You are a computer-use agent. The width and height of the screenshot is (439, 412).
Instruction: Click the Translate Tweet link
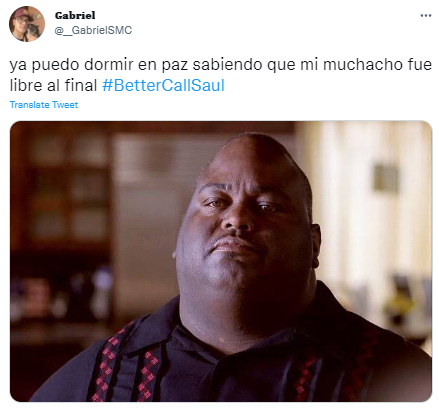coord(44,105)
